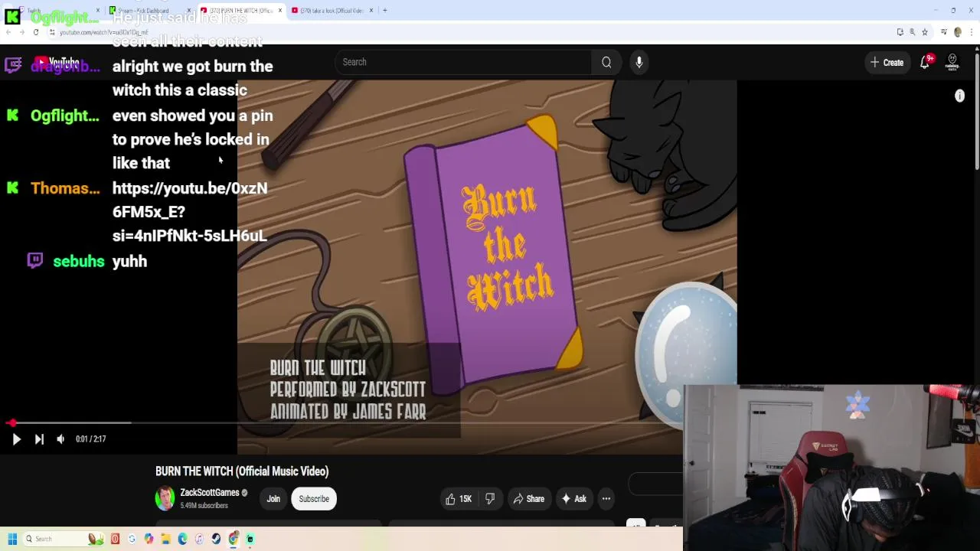Open YouTube notifications bell

[925, 63]
